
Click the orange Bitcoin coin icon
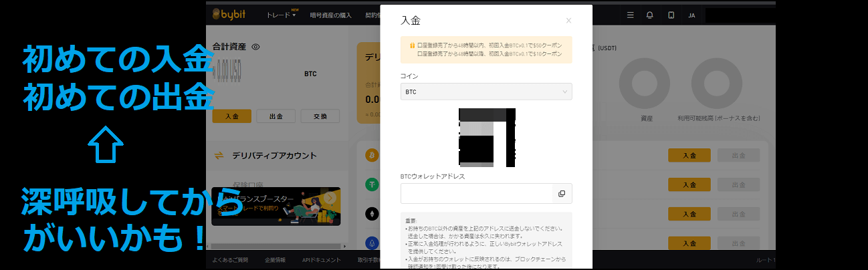click(372, 156)
